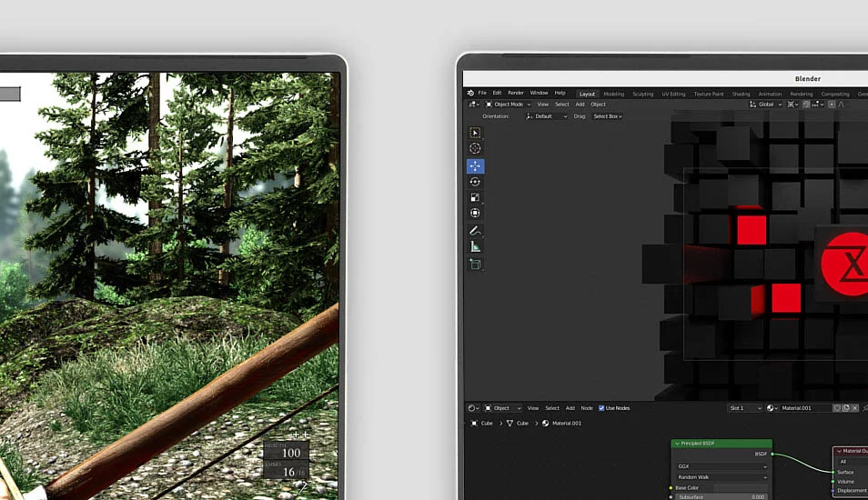
Task: Select the Add Cube tool
Action: point(475,265)
